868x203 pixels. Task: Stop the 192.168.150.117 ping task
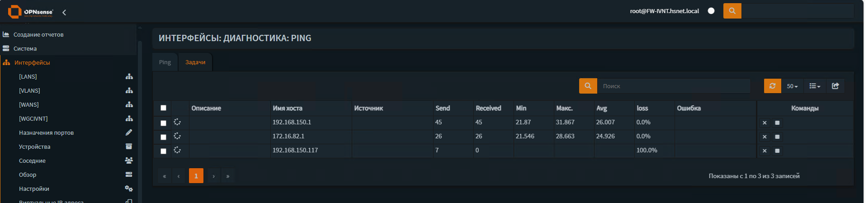(777, 151)
